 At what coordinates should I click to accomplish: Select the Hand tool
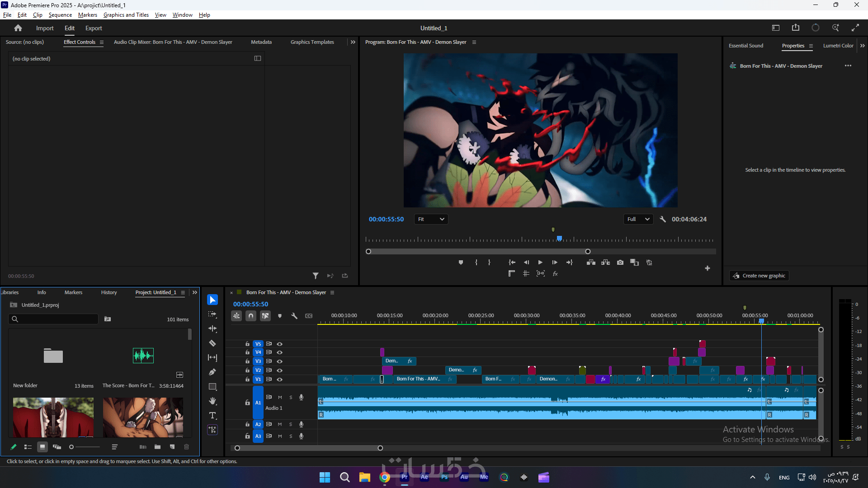click(x=212, y=401)
